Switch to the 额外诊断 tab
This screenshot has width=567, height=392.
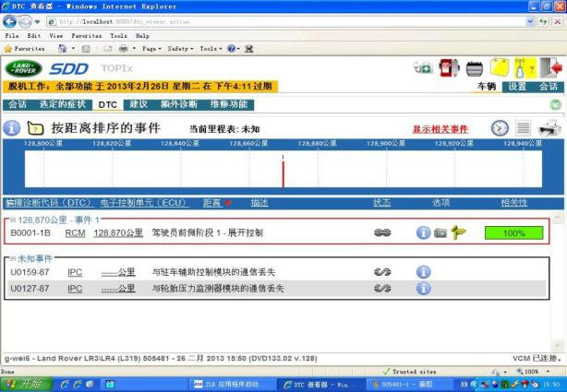(x=179, y=104)
